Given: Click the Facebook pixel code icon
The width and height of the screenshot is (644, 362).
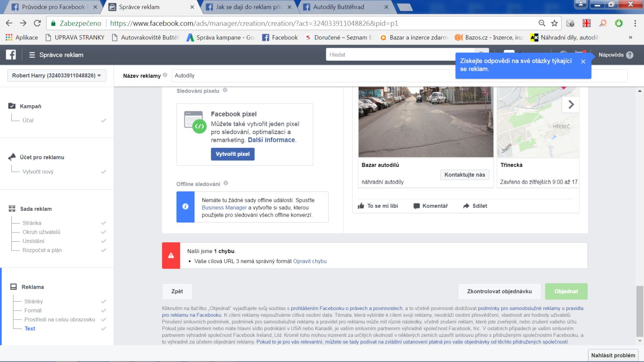Looking at the screenshot, I should (195, 122).
